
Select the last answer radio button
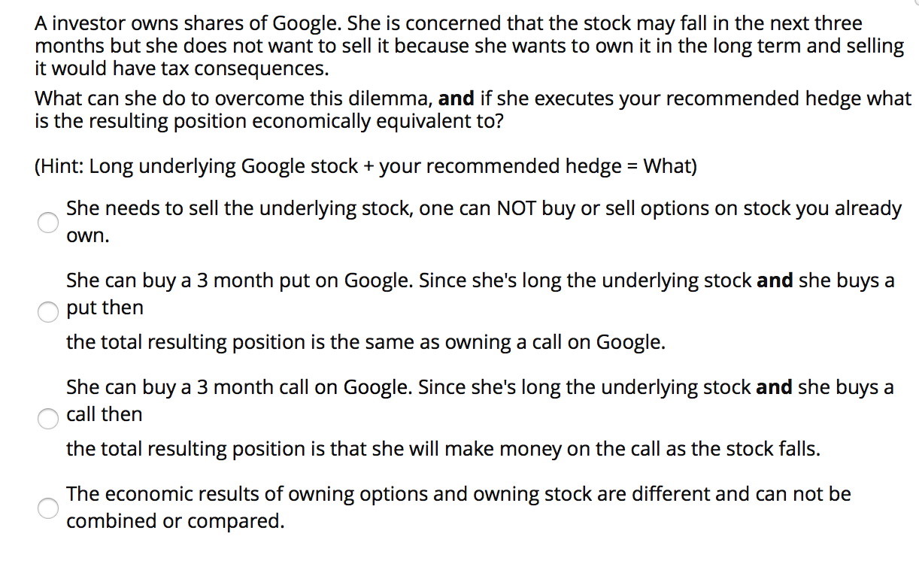coord(47,508)
